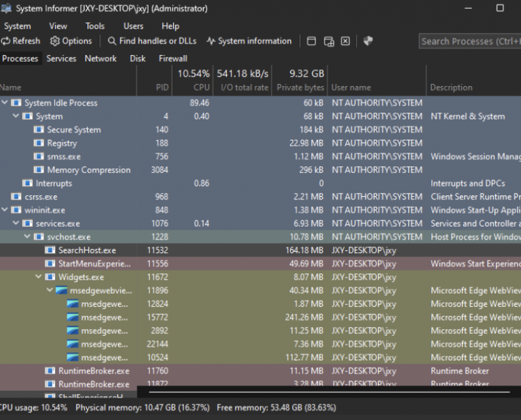Open the Tools menu
Screen dimensions: 521x420
95,26
